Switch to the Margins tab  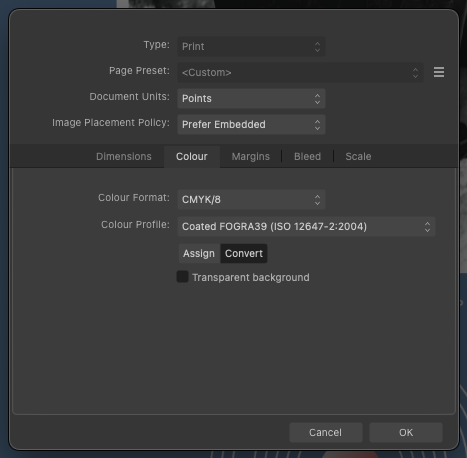pos(251,156)
